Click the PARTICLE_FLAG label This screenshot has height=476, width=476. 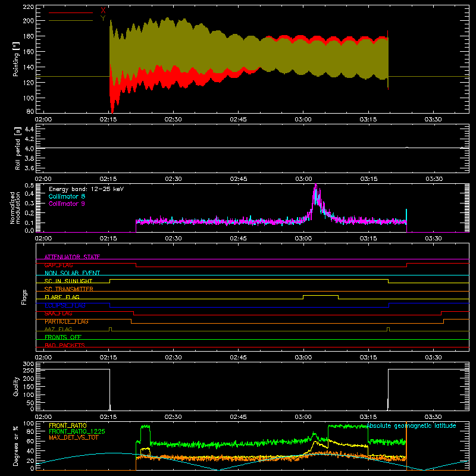click(x=67, y=321)
